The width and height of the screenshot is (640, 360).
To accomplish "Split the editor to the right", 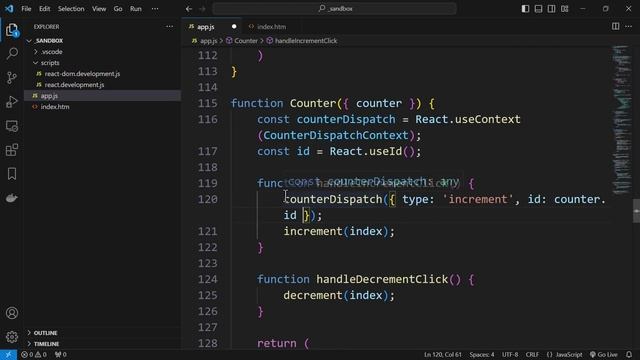I will (x=616, y=27).
